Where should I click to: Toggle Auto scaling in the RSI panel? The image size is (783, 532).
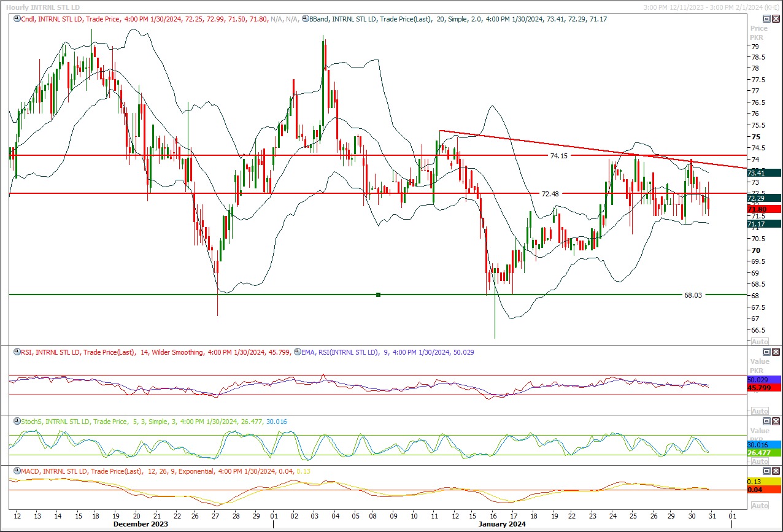coord(759,411)
